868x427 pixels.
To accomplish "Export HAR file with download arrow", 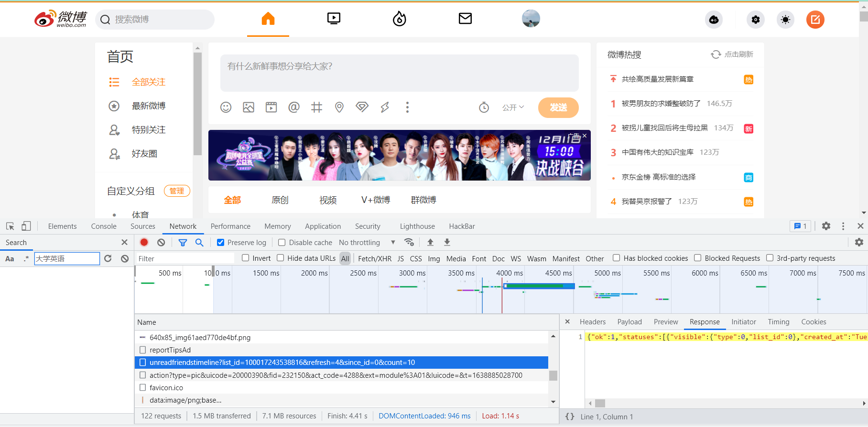I will (447, 243).
